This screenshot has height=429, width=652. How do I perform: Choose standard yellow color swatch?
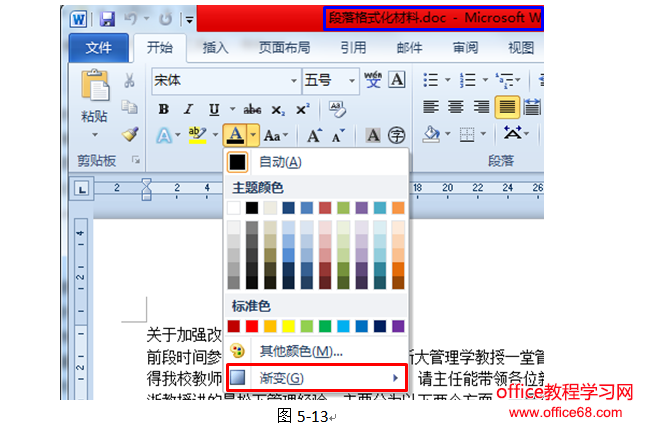[x=288, y=326]
